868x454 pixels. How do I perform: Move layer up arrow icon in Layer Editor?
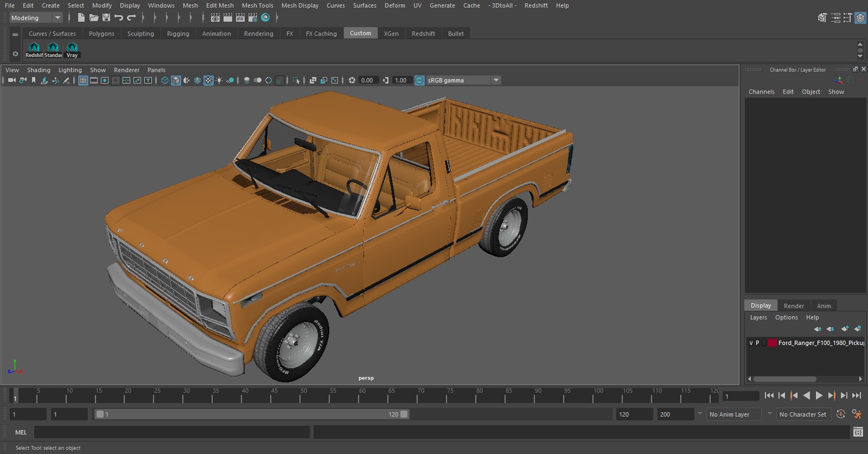[x=818, y=329]
